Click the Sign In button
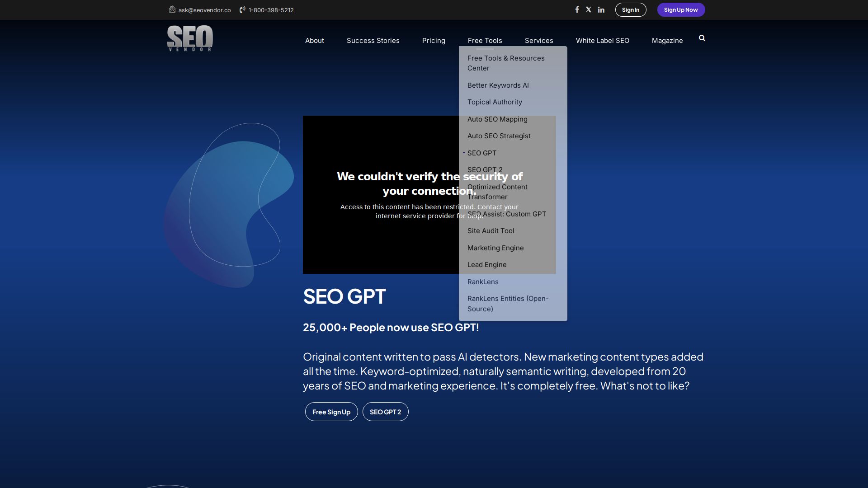 [630, 9]
